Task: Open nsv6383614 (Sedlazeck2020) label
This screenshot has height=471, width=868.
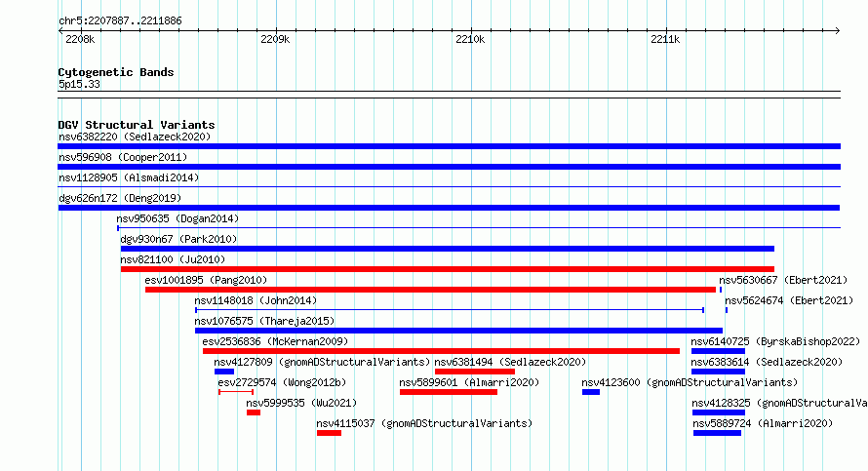Action: pyautogui.click(x=767, y=362)
